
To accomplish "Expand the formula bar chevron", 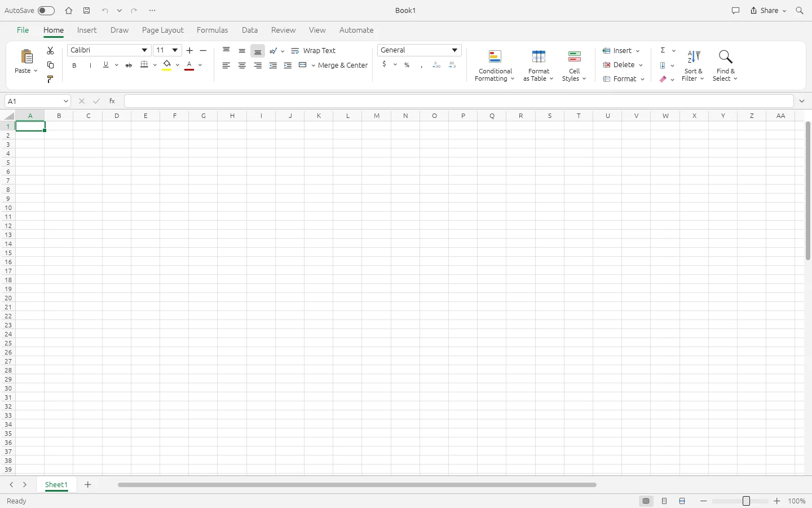I will tap(802, 101).
